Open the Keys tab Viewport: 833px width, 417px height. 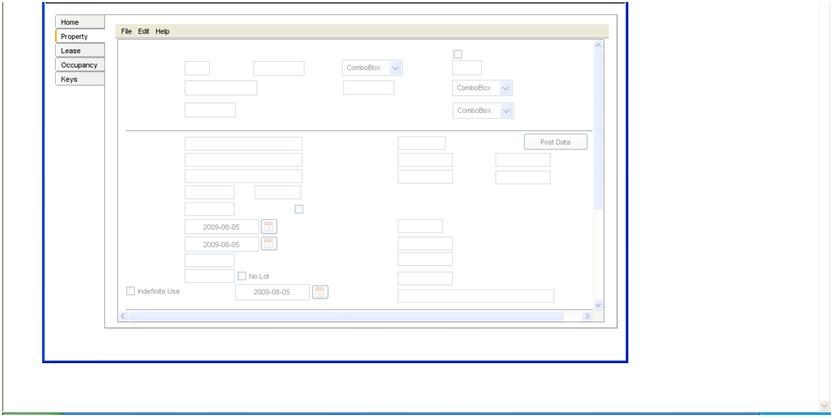point(80,79)
